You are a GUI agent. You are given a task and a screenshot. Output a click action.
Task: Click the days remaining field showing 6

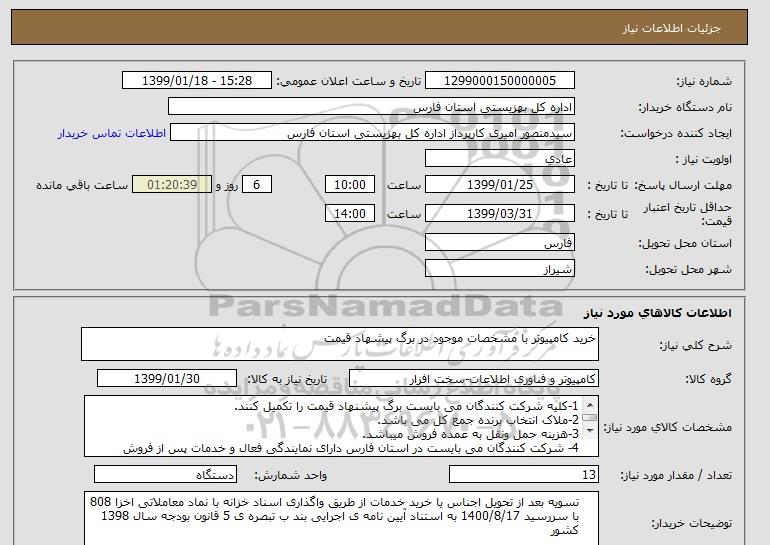click(x=256, y=185)
